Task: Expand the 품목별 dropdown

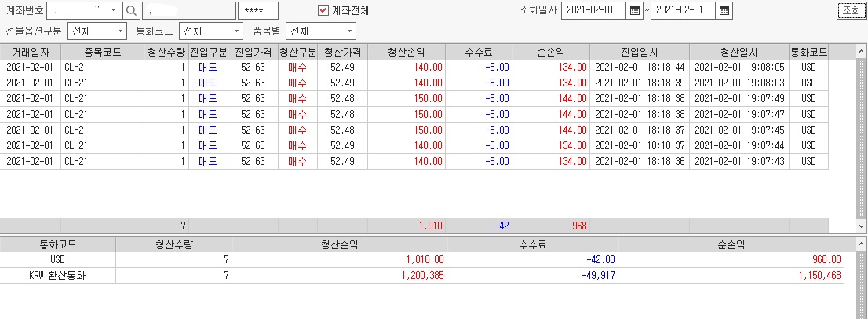Action: pyautogui.click(x=348, y=31)
